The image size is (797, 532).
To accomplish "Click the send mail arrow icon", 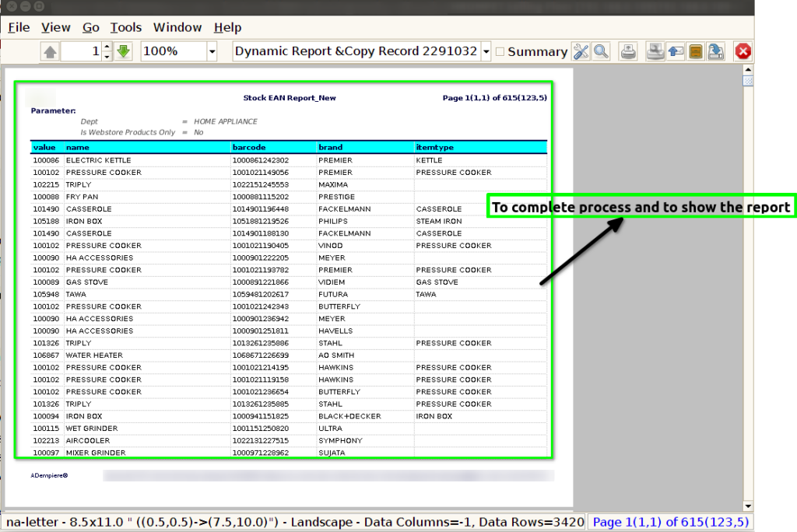I will (x=676, y=51).
